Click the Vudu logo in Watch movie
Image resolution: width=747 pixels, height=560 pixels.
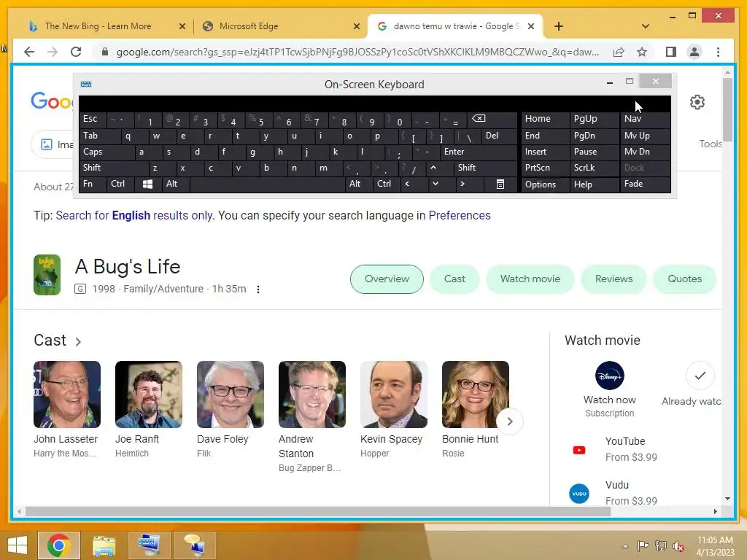click(x=578, y=494)
